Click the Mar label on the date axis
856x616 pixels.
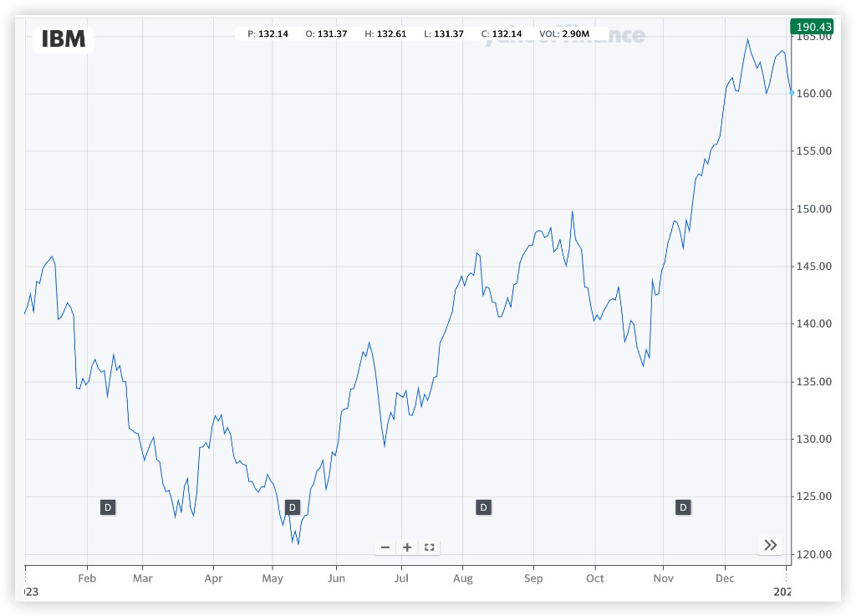pyautogui.click(x=142, y=578)
